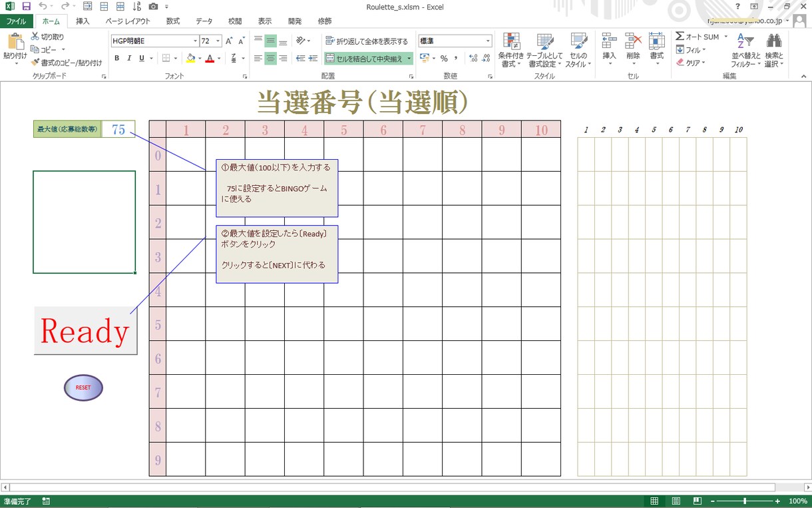Click the AutoSum (オート SUM) sigma icon
Screen dimensions: 812x508
pos(680,37)
